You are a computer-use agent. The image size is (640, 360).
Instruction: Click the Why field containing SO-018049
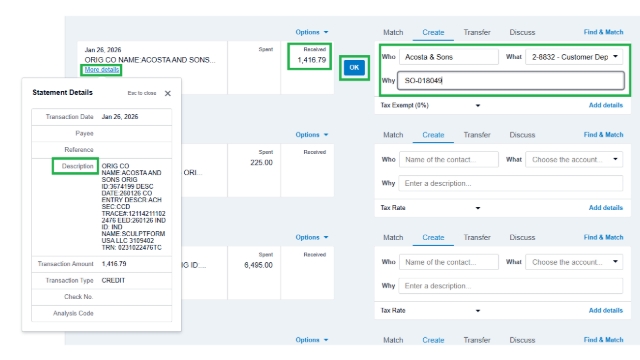click(x=511, y=80)
